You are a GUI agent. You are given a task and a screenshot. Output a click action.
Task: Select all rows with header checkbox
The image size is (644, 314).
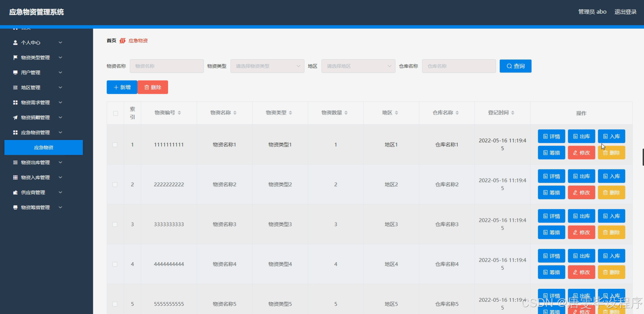coord(116,113)
